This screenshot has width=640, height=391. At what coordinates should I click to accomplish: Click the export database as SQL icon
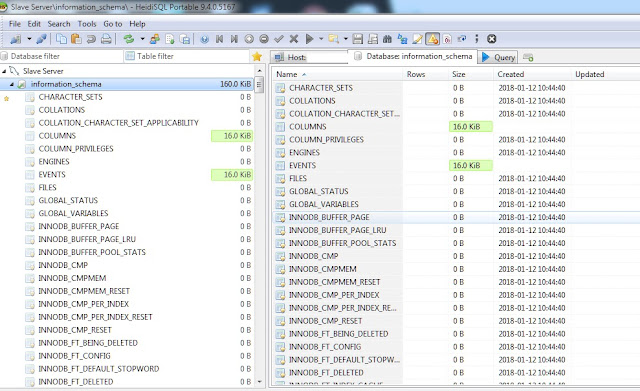click(185, 39)
